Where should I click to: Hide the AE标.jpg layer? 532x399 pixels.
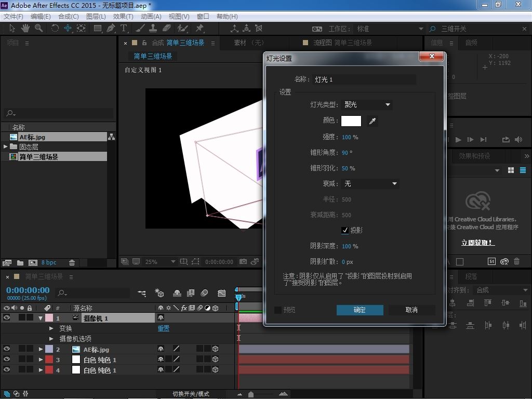click(x=6, y=349)
